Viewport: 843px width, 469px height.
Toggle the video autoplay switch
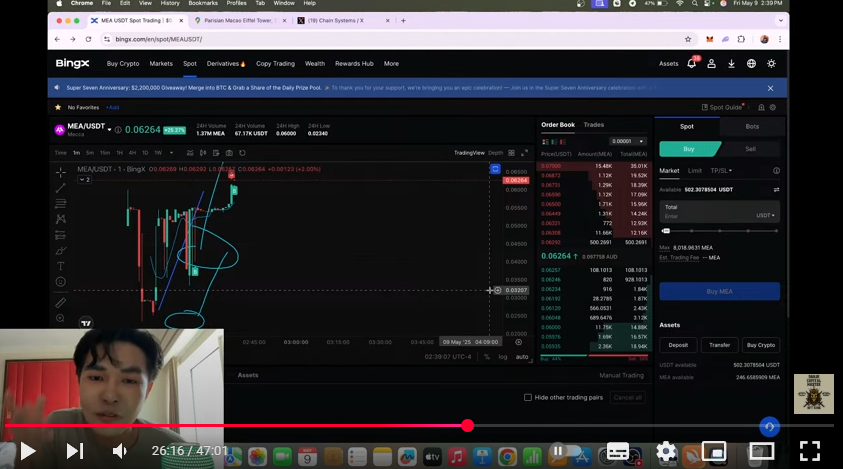[565, 451]
